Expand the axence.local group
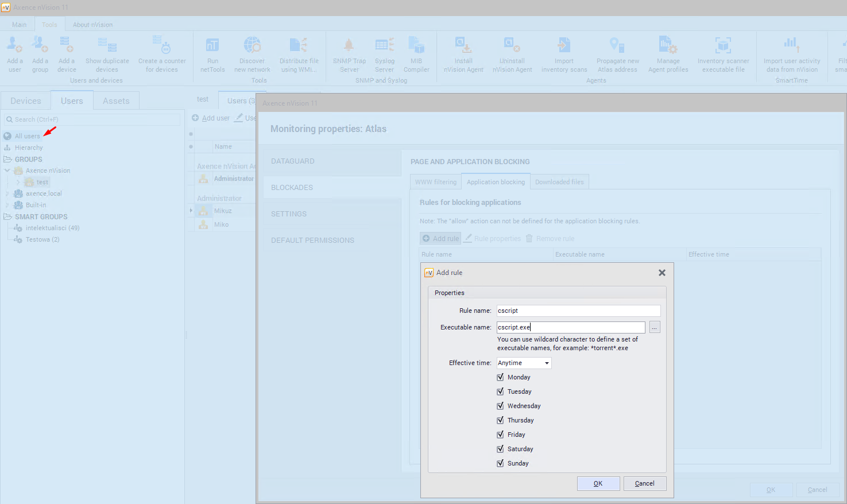This screenshot has width=847, height=504. point(7,193)
